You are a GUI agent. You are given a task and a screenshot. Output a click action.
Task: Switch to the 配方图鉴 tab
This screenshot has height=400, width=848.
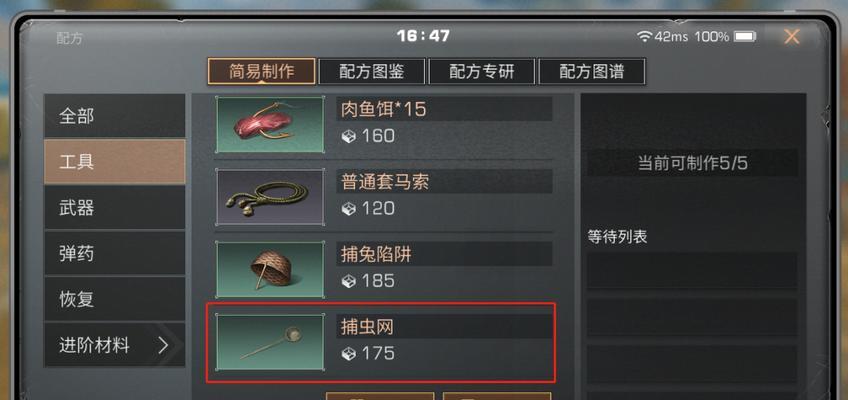(x=372, y=71)
